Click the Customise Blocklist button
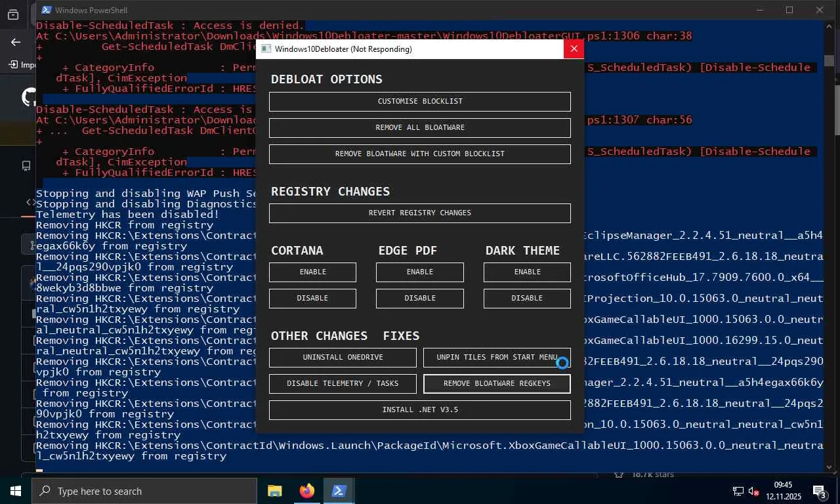This screenshot has width=840, height=504. coord(420,102)
